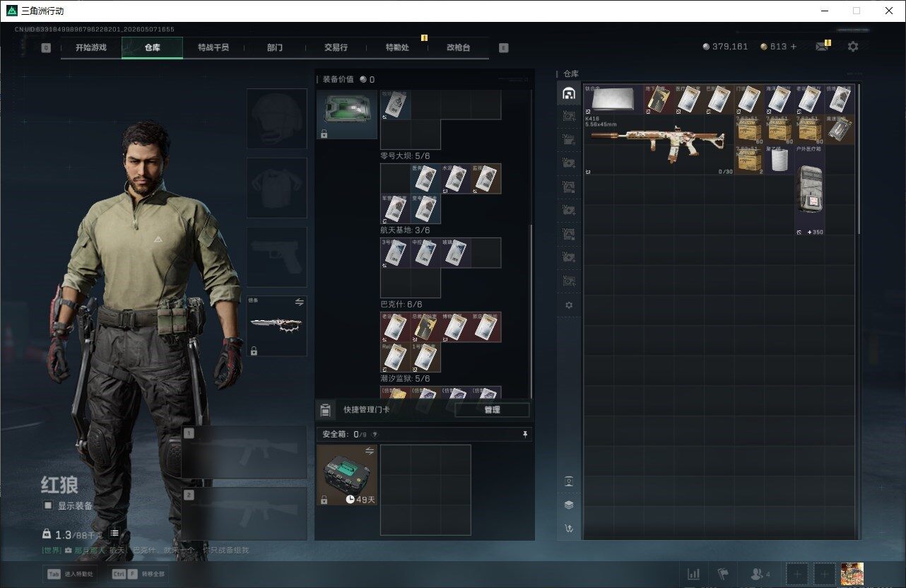Open the weight details list icon
This screenshot has width=906, height=588.
point(114,534)
